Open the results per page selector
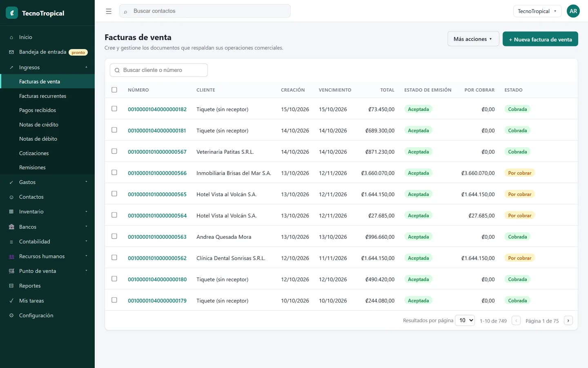588x368 pixels. click(465, 320)
